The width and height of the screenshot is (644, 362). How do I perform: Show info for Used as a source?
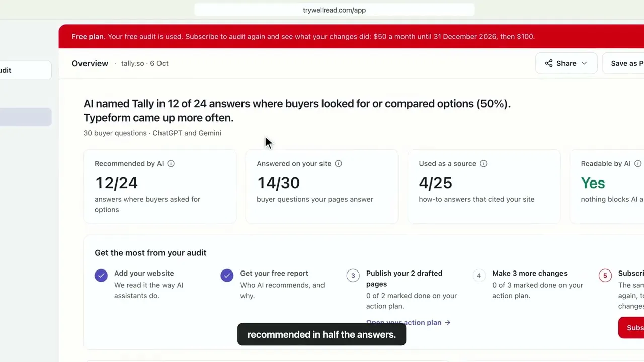484,163
